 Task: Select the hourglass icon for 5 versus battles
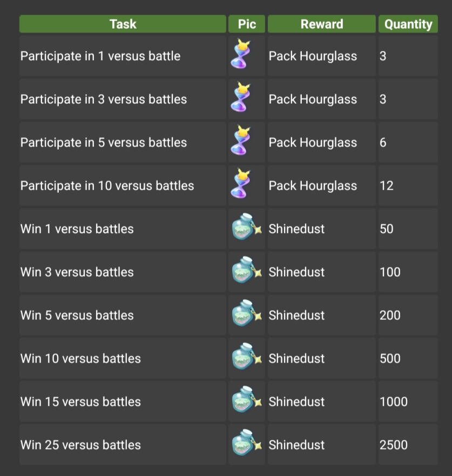pyautogui.click(x=240, y=140)
